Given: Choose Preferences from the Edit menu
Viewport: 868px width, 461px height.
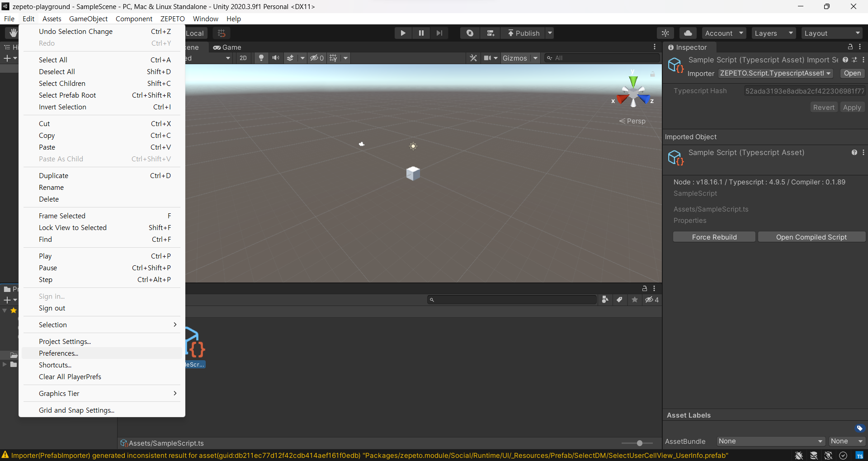Looking at the screenshot, I should (102, 353).
